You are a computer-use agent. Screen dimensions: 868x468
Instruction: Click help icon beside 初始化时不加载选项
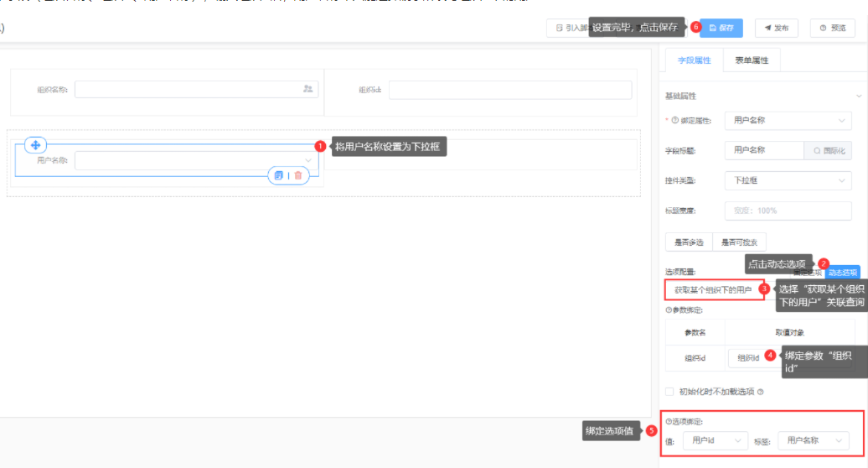pyautogui.click(x=761, y=392)
